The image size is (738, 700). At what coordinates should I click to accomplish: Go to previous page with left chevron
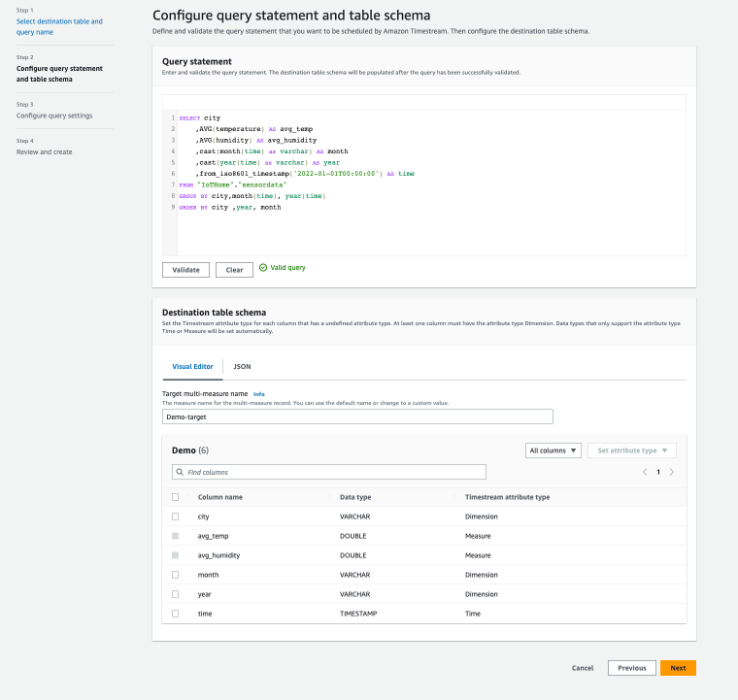(644, 472)
